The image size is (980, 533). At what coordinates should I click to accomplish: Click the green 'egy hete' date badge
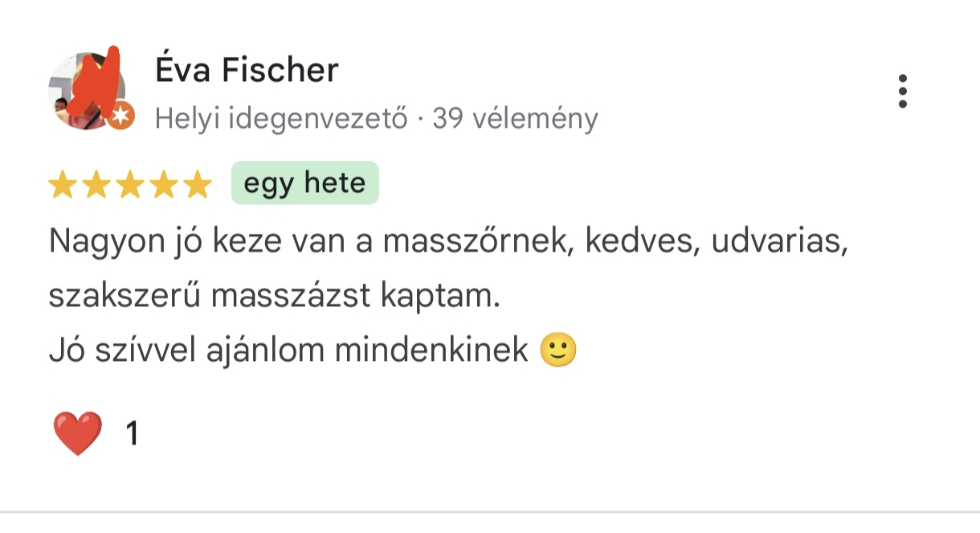pos(304,184)
